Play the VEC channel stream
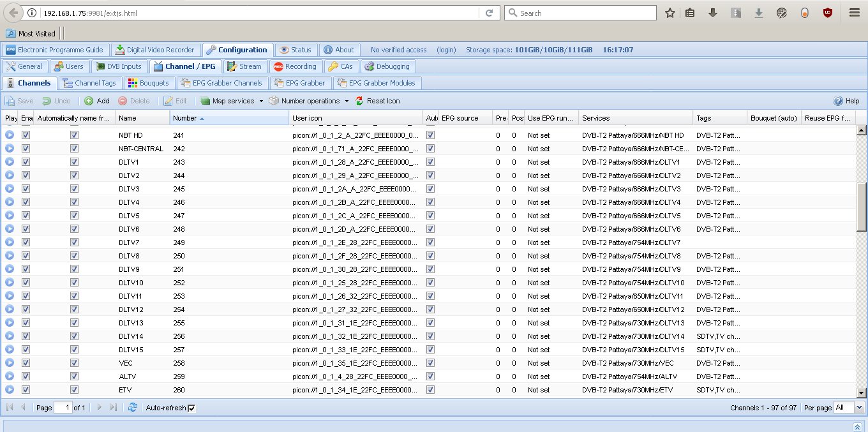Screen dimensions: 868x432 pyautogui.click(x=10, y=363)
